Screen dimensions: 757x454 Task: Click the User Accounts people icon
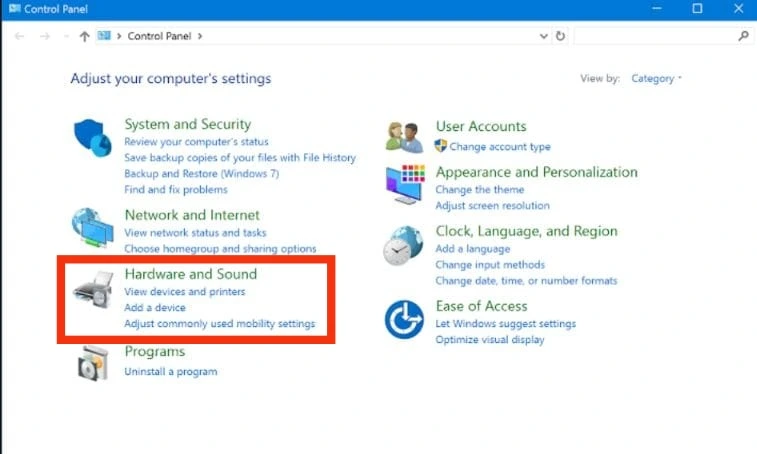point(405,138)
